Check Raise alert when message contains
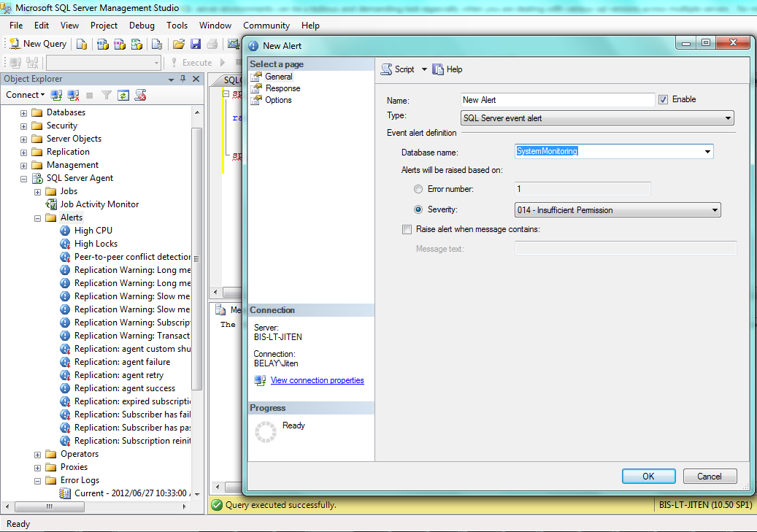757x532 pixels. pyautogui.click(x=407, y=229)
